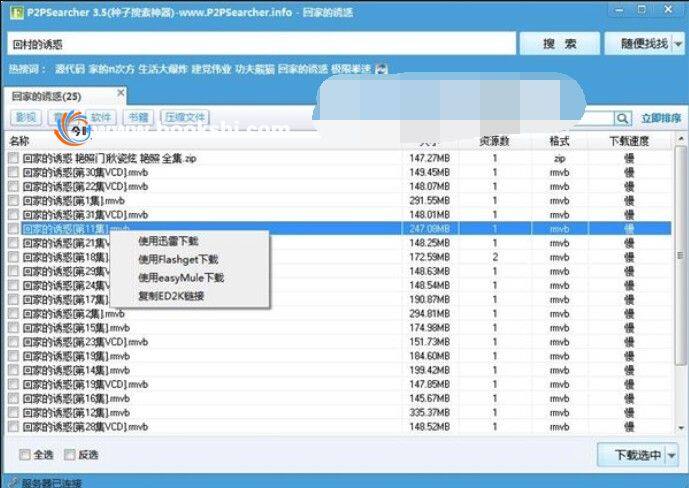Tick the checkbox for 第22集VCD.rmvb
689x488 pixels.
(14, 186)
